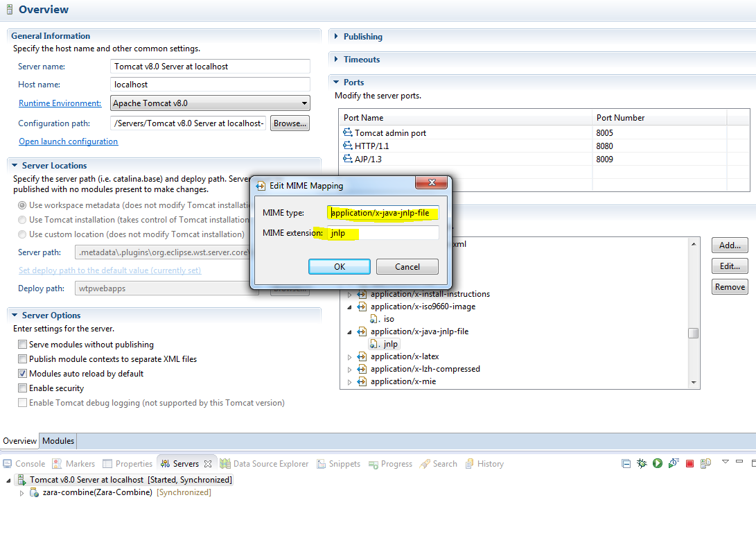
Task: Click the Edit MIME Mapping dialog icon
Action: [x=261, y=186]
